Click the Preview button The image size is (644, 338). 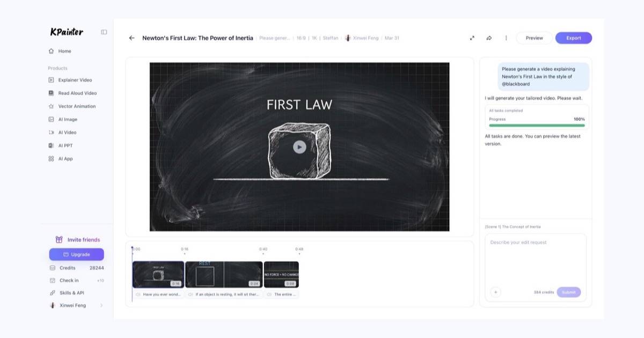click(534, 38)
